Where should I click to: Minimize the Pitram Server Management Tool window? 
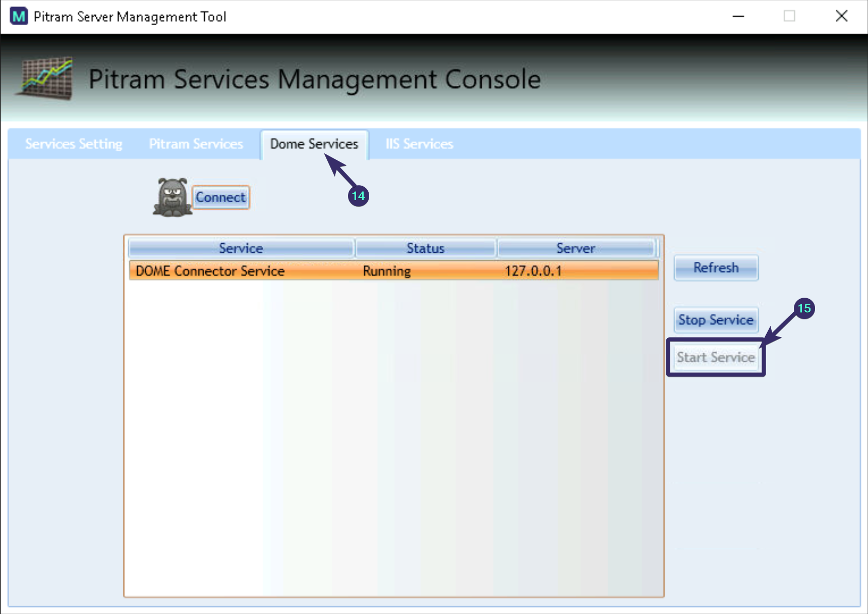point(738,16)
